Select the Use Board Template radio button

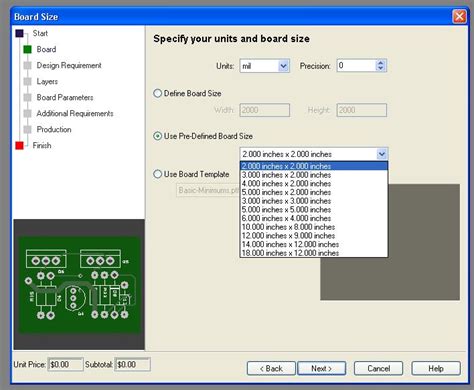coord(158,174)
